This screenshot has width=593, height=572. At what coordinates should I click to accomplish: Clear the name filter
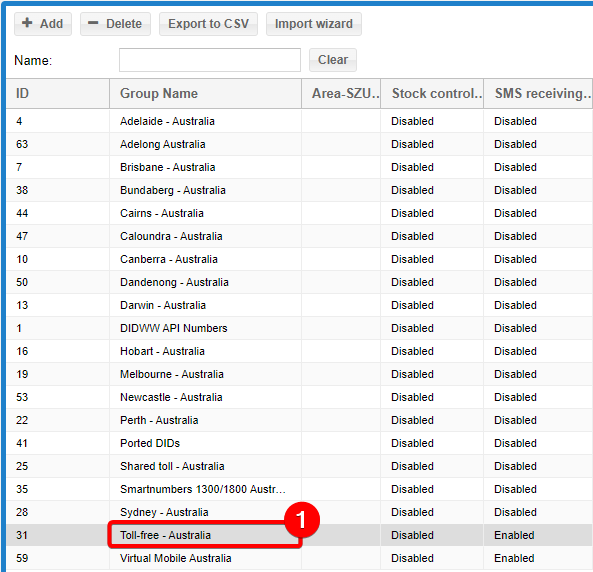333,60
